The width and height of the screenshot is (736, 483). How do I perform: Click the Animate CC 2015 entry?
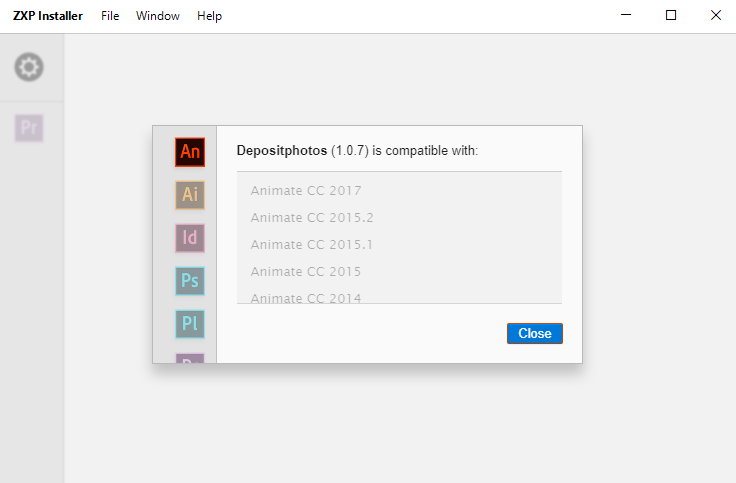(306, 272)
